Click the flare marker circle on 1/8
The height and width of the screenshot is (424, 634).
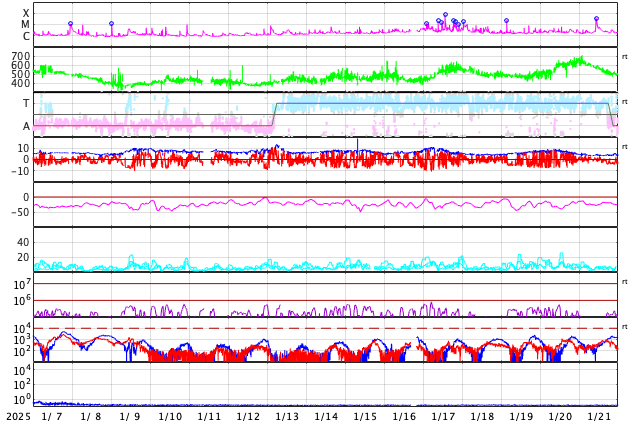click(112, 24)
